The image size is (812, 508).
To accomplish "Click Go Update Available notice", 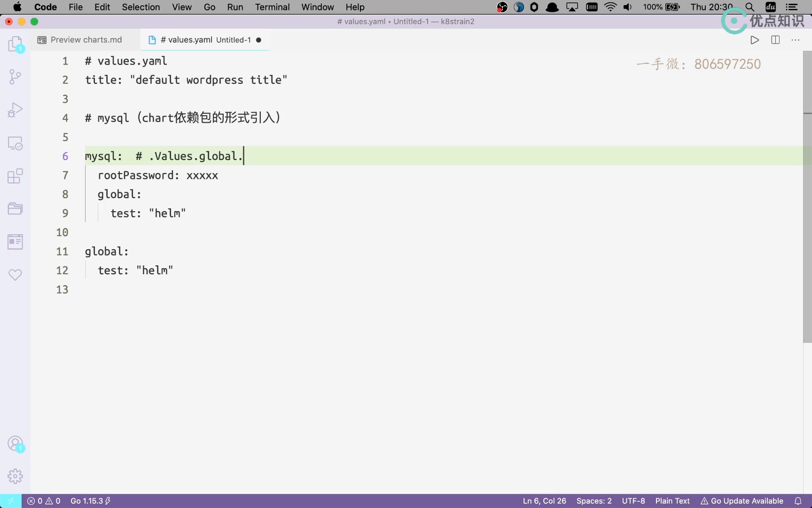I will point(742,501).
